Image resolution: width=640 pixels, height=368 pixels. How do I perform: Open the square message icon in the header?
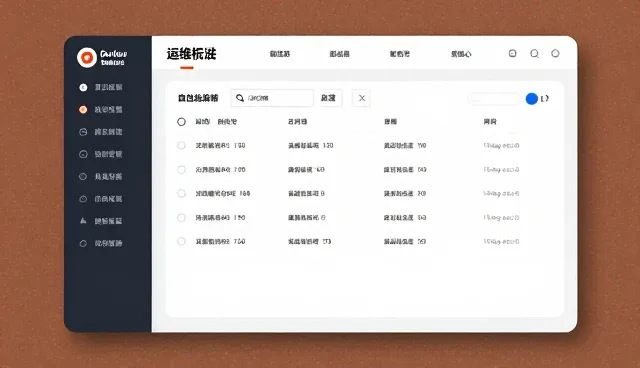point(512,53)
